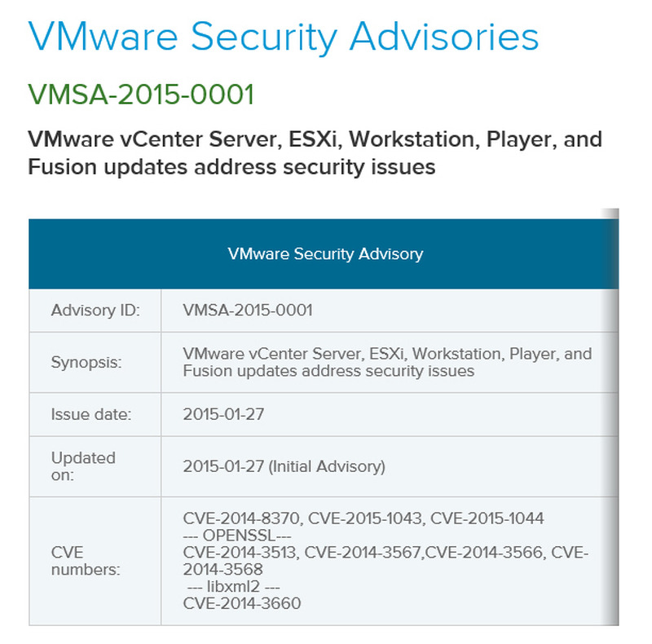Image resolution: width=652 pixels, height=644 pixels.
Task: Click the bold advisory summary headline
Action: click(x=315, y=153)
